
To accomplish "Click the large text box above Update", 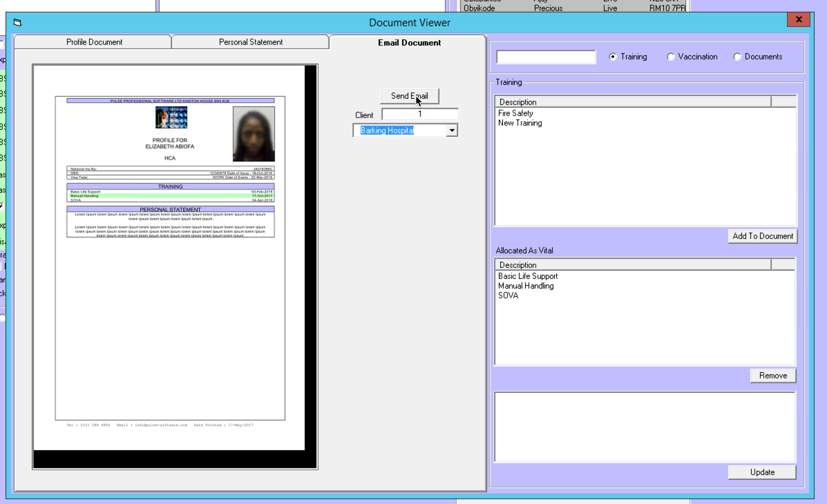I will (645, 427).
